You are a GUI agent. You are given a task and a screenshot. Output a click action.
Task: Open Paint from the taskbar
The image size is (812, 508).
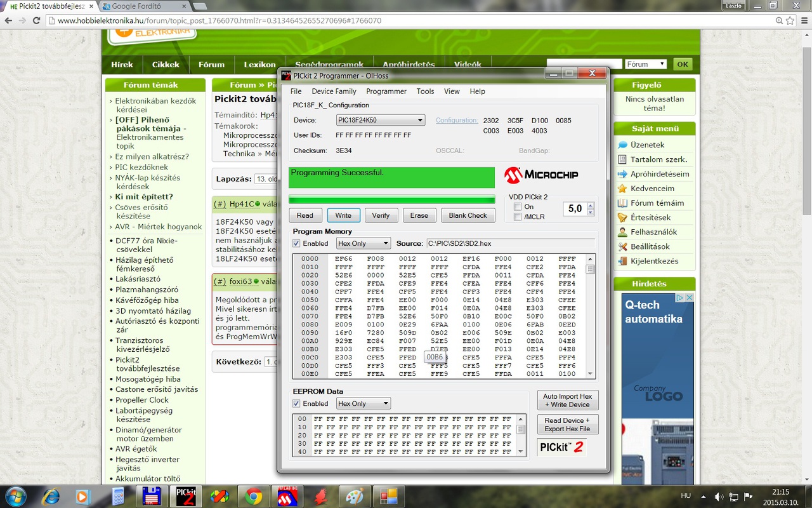tap(354, 496)
